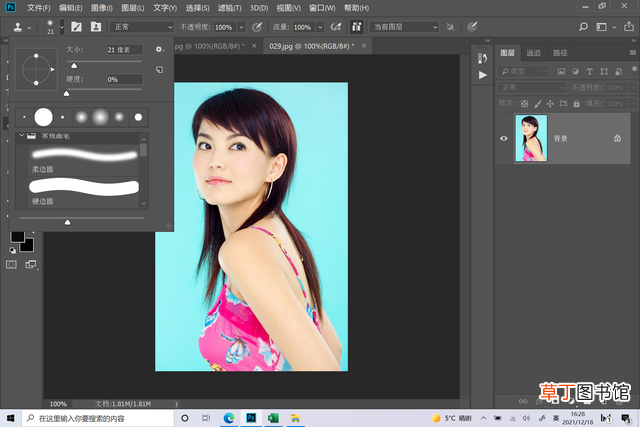Click the foreground color swatch
Viewport: 640px width, 427px height.
tap(18, 237)
